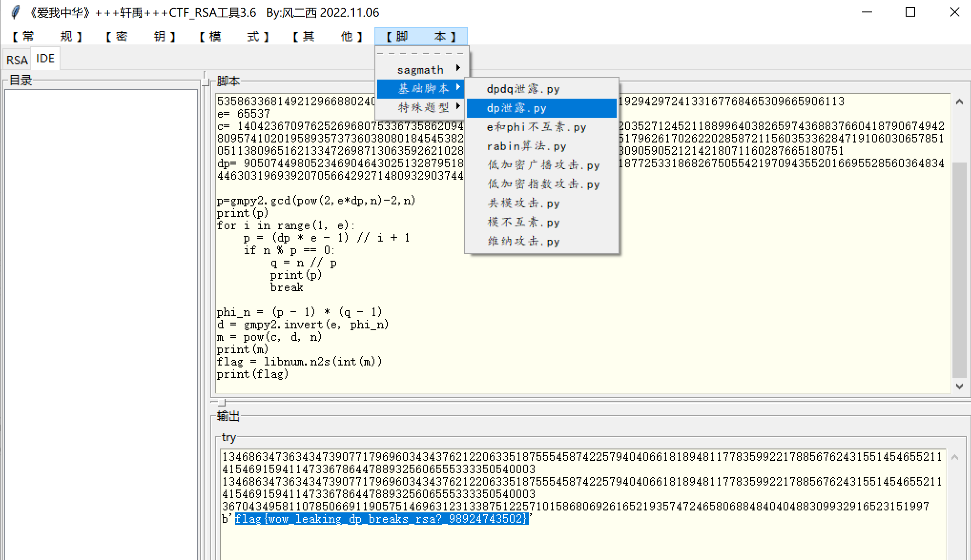The image size is (971, 560).
Task: Open the 【其他】 menu
Action: tap(327, 36)
